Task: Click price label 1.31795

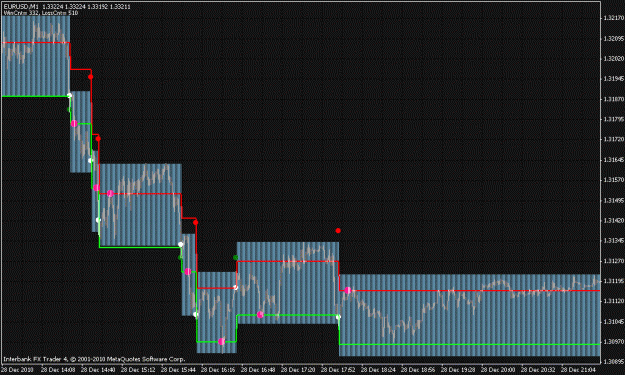Action: [613, 119]
